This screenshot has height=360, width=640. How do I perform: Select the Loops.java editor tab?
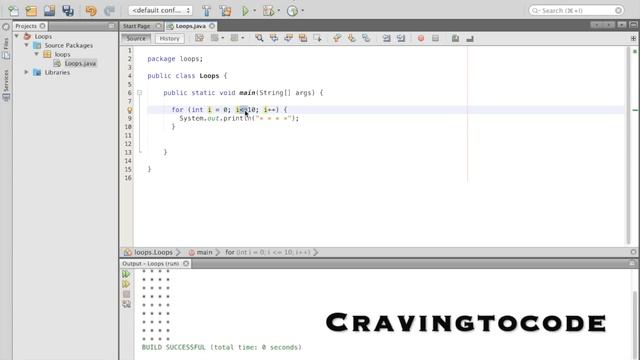191,26
